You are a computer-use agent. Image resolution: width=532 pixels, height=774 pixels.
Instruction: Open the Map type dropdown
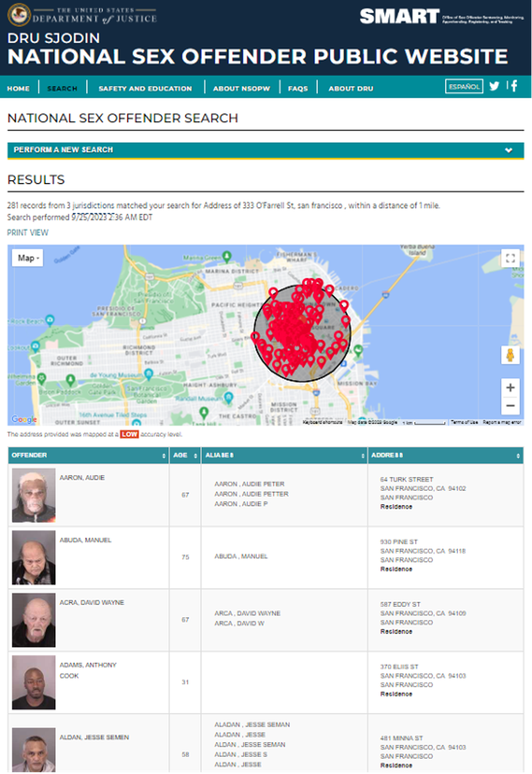point(28,258)
